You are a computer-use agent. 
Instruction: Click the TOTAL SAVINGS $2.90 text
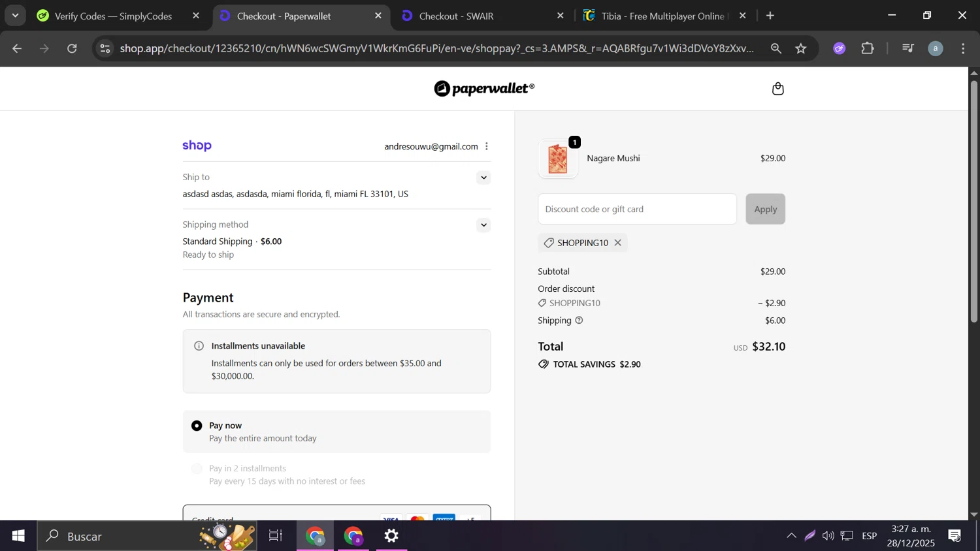point(596,364)
